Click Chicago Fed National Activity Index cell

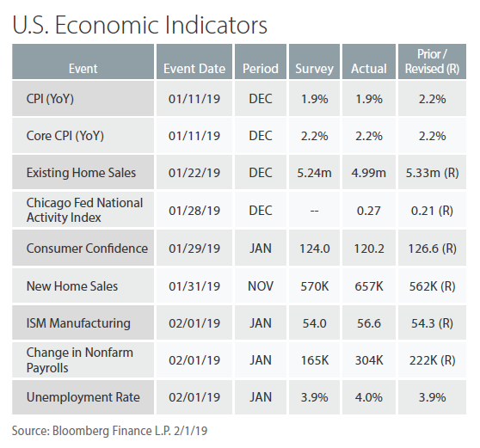tap(83, 210)
